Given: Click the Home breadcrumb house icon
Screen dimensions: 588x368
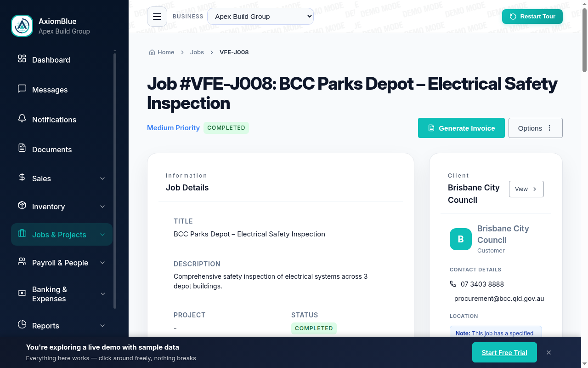Looking at the screenshot, I should pos(152,52).
